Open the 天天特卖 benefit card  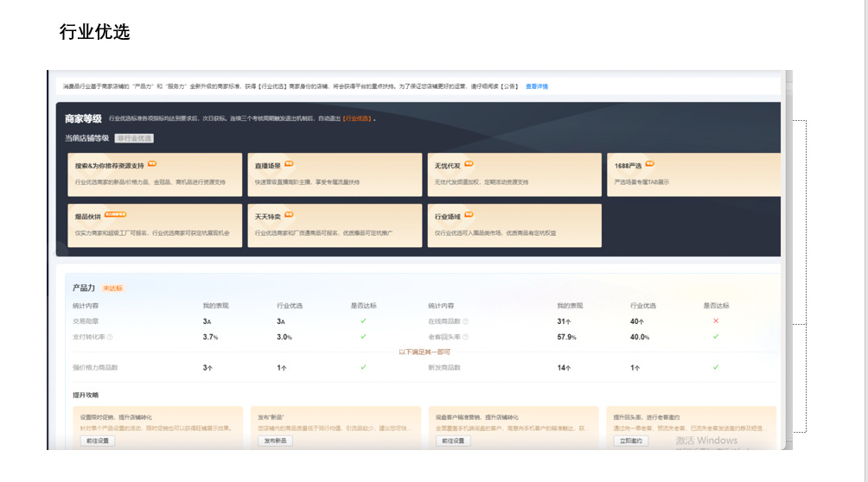pos(335,225)
